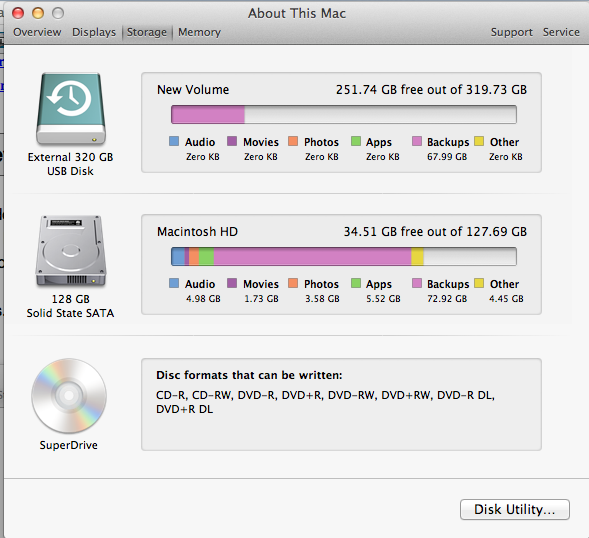The image size is (589, 538).
Task: Click the New Volume name label
Action: (x=193, y=90)
